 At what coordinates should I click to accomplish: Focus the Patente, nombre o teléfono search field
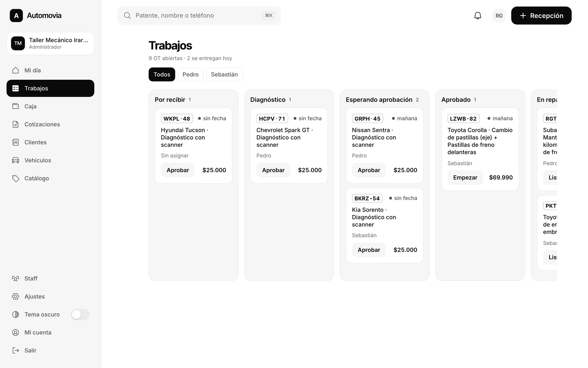click(x=199, y=16)
